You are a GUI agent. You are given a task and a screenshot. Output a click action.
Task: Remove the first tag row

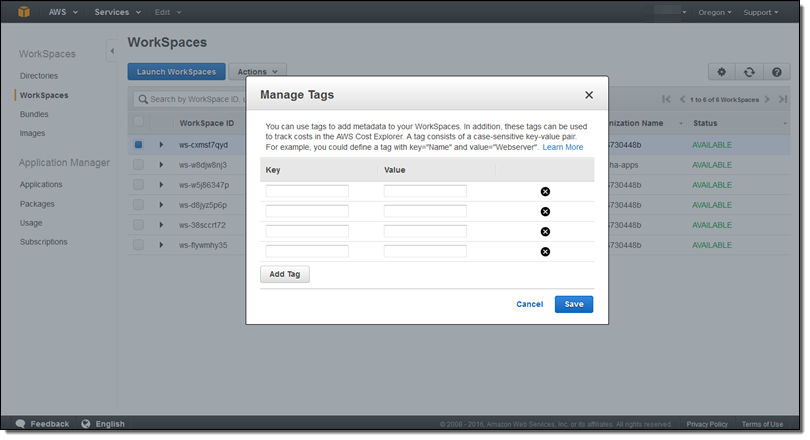[545, 192]
